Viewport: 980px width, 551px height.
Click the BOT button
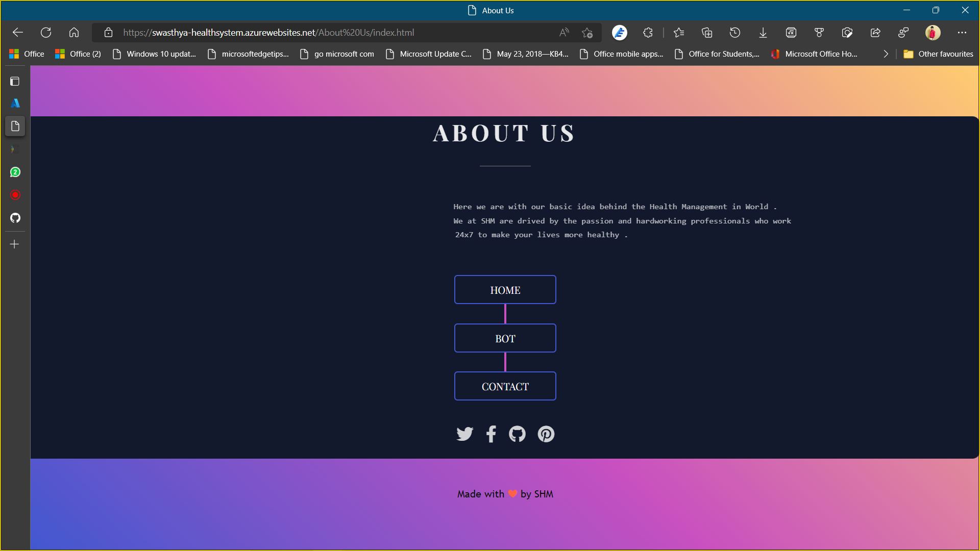(x=505, y=338)
